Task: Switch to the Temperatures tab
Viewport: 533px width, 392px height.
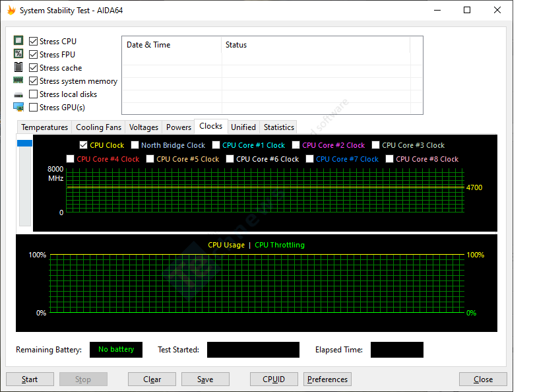Action: coord(45,127)
